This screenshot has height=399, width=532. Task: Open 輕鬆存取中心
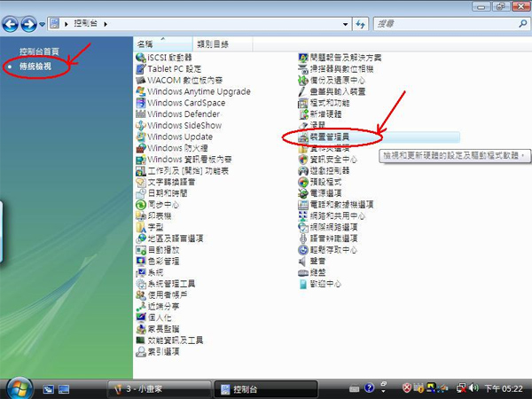[x=328, y=250]
